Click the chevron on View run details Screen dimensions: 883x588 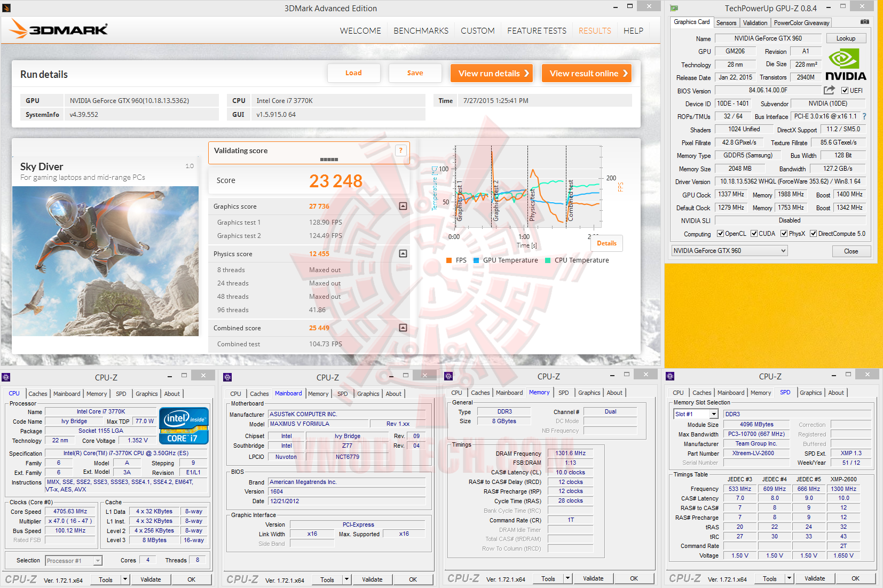pos(526,73)
